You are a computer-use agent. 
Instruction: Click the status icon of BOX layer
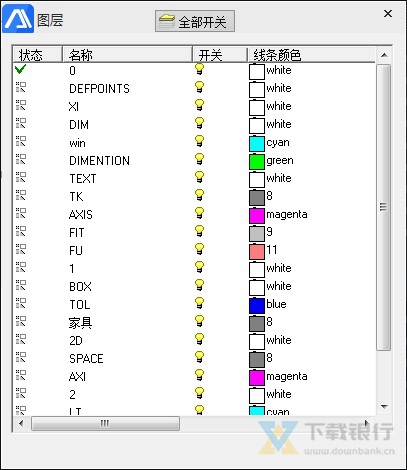point(21,286)
